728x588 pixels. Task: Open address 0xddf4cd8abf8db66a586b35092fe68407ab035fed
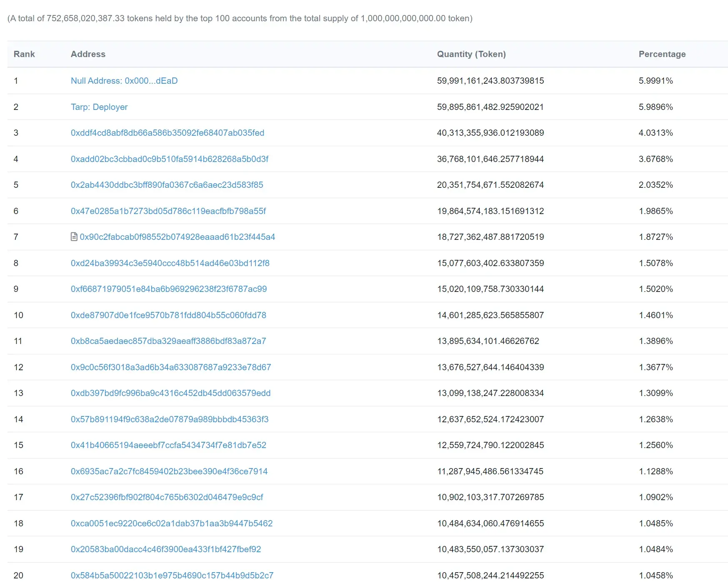168,133
